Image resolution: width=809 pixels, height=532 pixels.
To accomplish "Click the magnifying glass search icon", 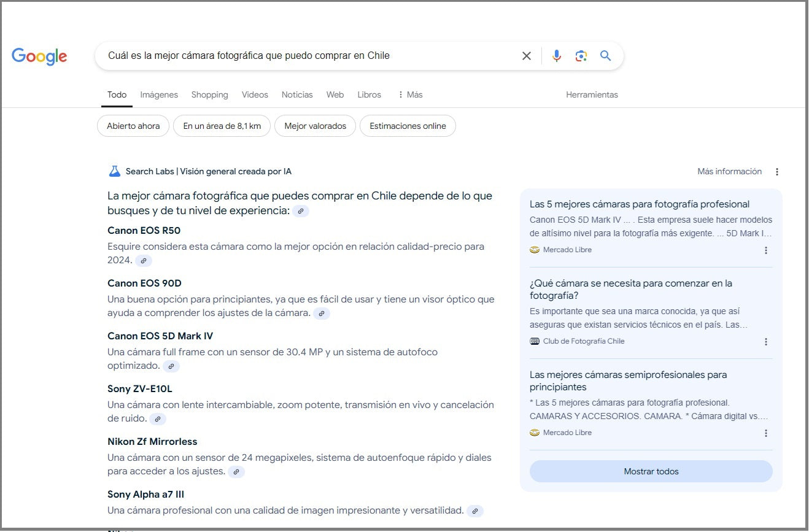I will point(606,56).
